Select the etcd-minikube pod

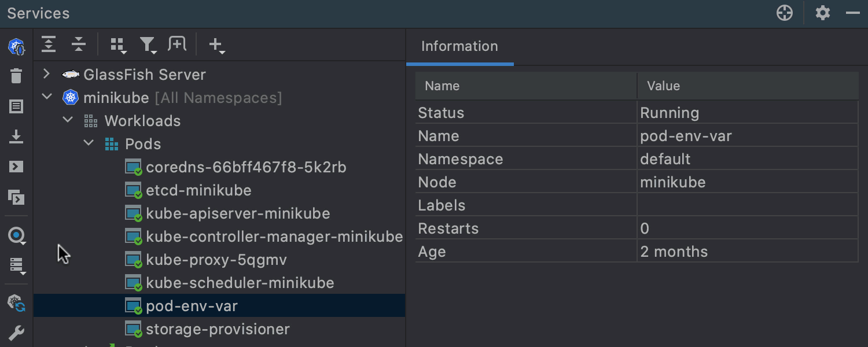click(x=198, y=190)
